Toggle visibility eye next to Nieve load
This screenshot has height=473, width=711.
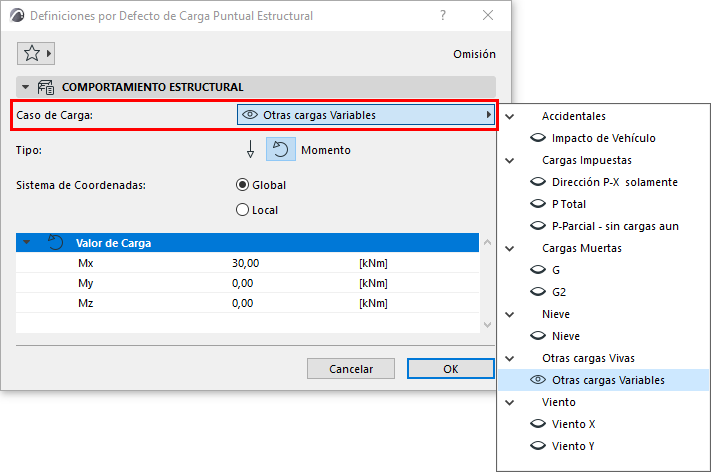coord(537,336)
